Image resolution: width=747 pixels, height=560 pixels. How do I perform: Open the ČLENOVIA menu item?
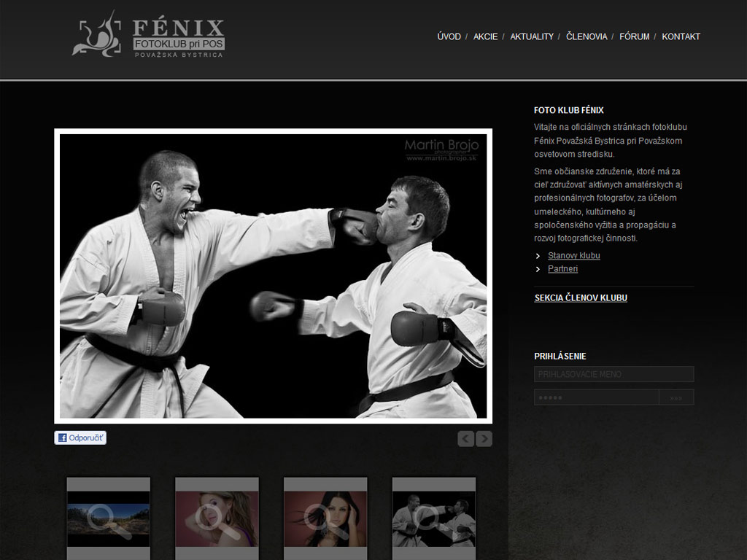click(587, 36)
